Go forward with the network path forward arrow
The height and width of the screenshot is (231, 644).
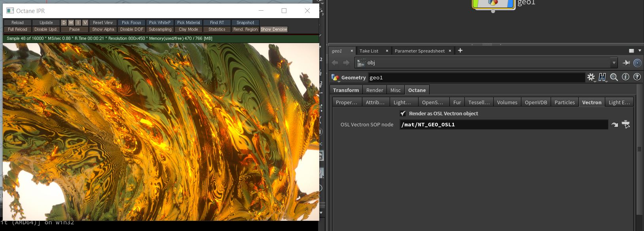(x=346, y=63)
